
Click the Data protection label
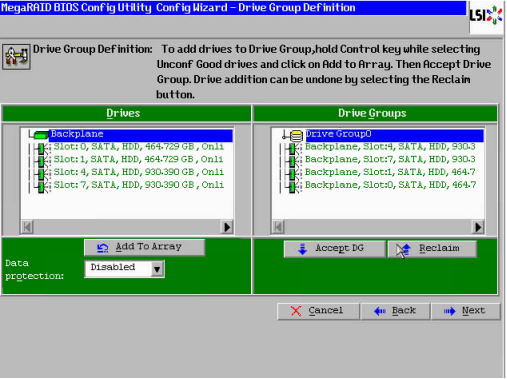[x=34, y=270]
